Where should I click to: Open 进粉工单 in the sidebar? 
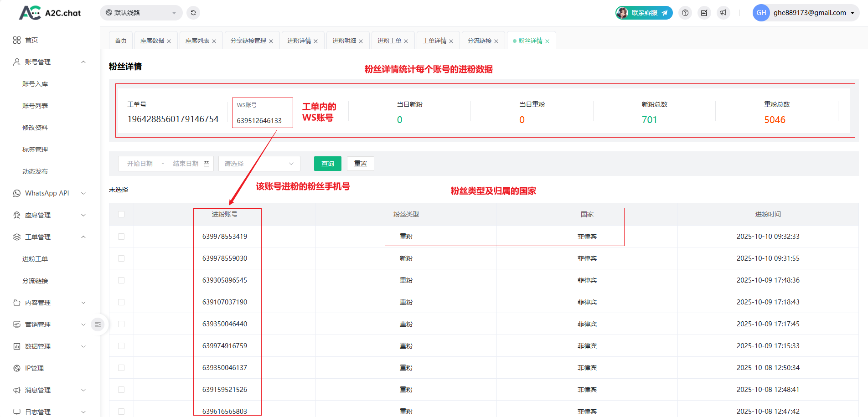click(x=35, y=259)
